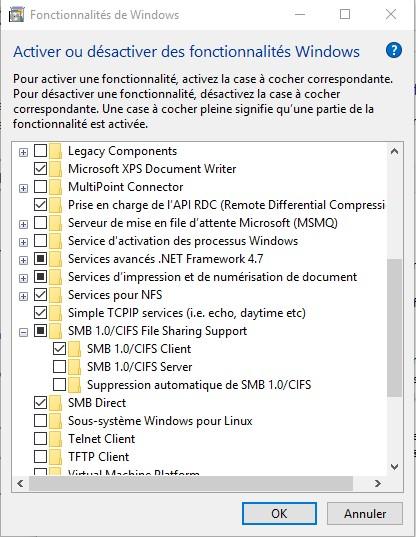Click the Windows Features title bar icon

coord(16,14)
